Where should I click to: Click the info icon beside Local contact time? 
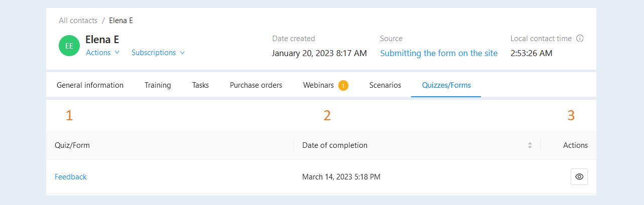[580, 38]
